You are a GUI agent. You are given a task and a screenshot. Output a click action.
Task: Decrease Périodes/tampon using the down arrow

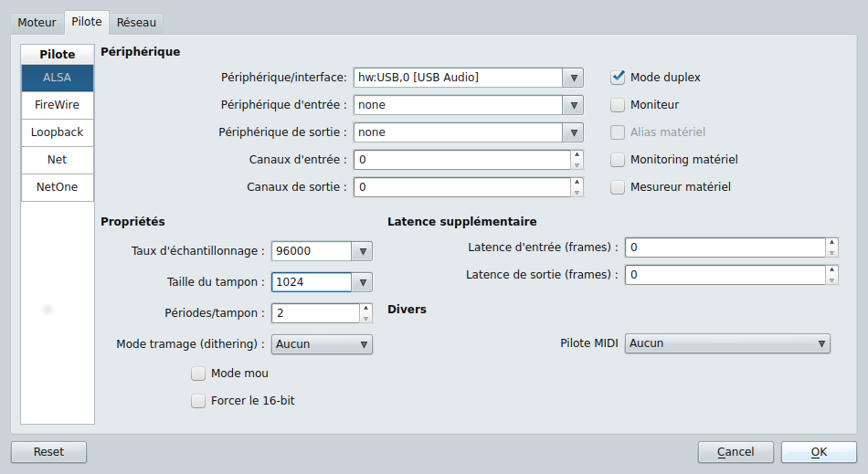[365, 318]
